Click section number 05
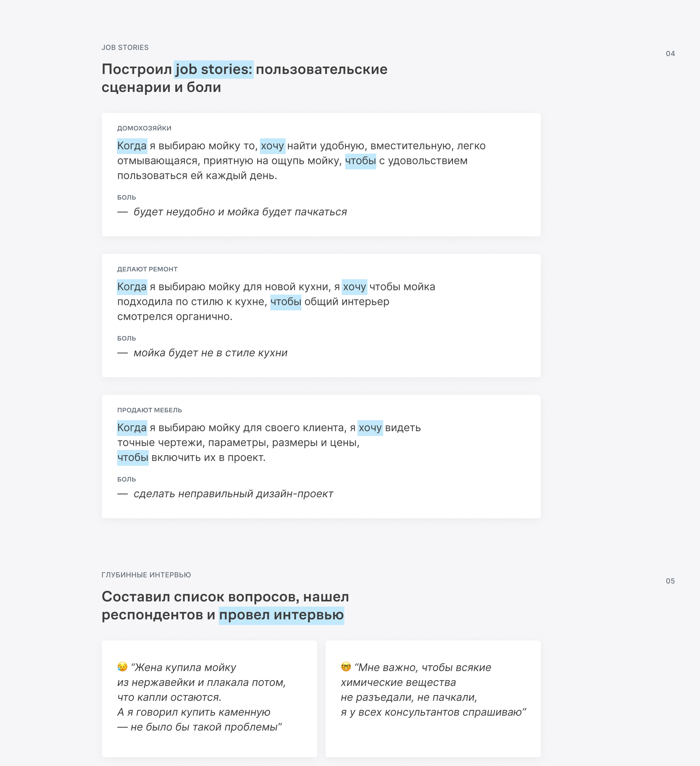The width and height of the screenshot is (700, 766). (x=670, y=581)
